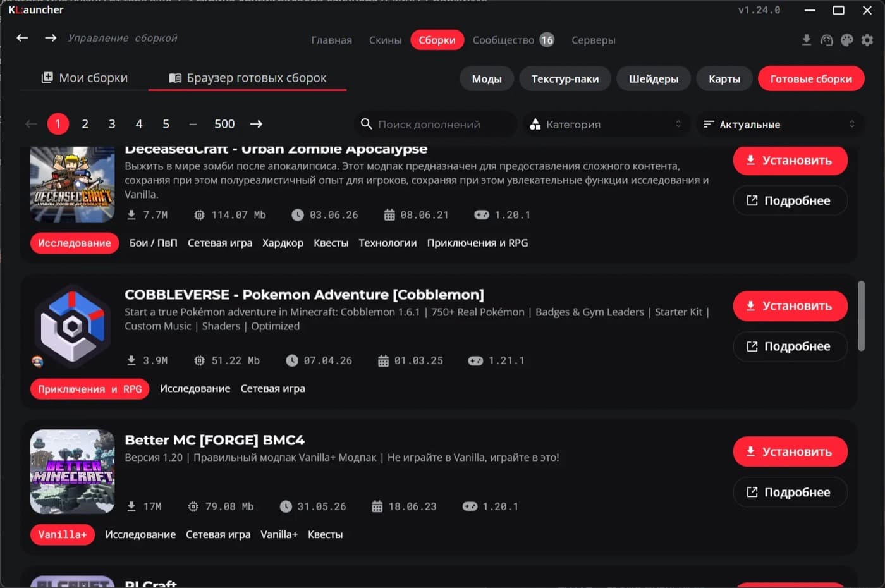Click the Технологии tag
The height and width of the screenshot is (588, 885).
coord(388,243)
